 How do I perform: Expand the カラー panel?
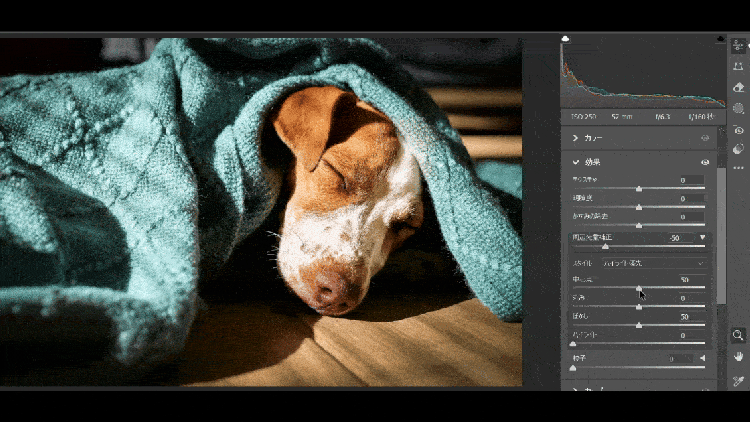pyautogui.click(x=575, y=138)
